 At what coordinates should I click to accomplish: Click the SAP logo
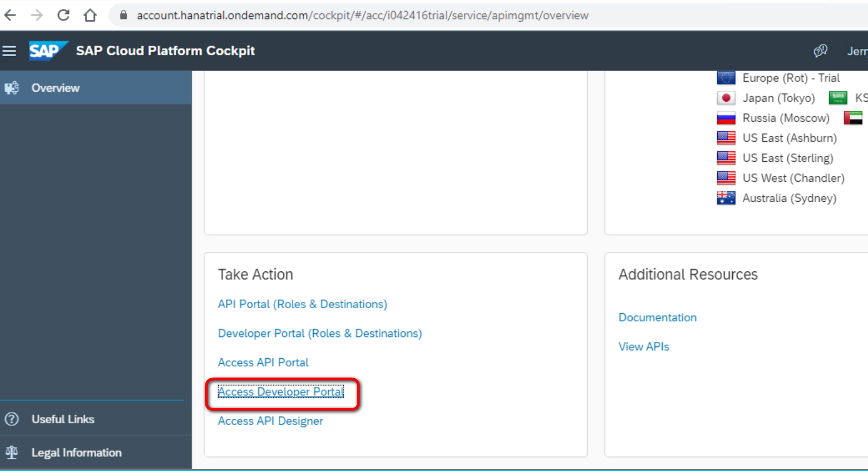click(48, 51)
